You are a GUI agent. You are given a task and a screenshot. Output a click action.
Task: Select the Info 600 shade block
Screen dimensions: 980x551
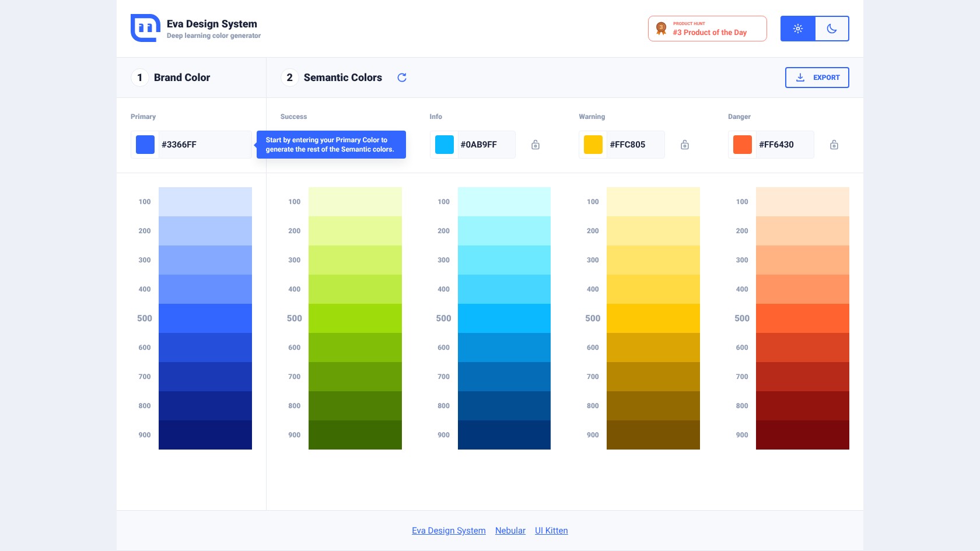coord(504,348)
